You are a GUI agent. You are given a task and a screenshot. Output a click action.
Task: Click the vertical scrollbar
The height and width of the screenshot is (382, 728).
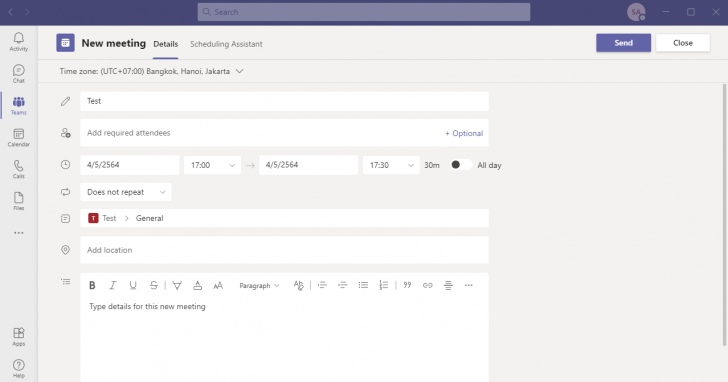724,215
